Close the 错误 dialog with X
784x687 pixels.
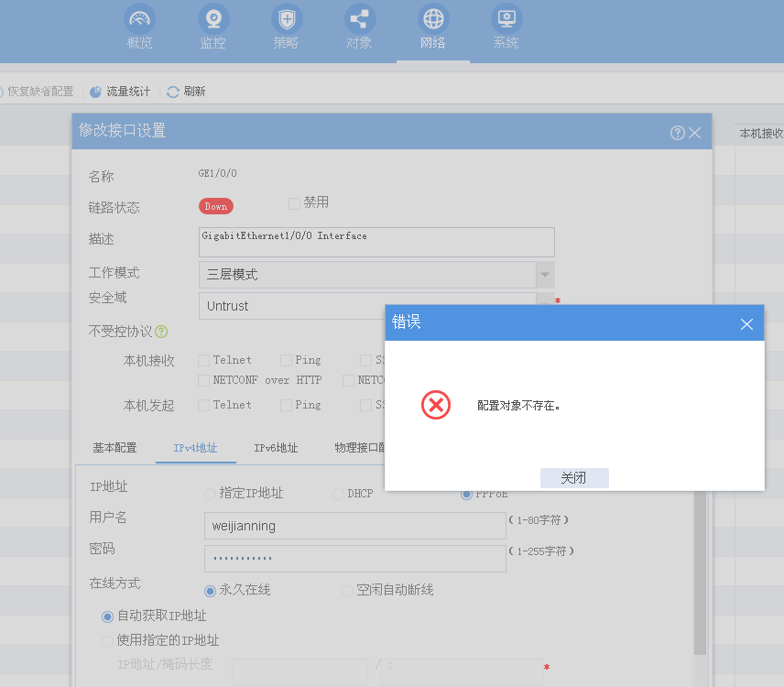[746, 324]
